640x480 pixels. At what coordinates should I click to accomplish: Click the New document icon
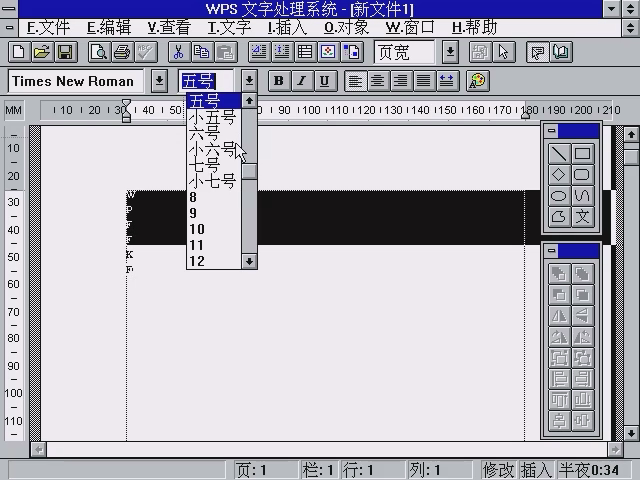coord(19,52)
